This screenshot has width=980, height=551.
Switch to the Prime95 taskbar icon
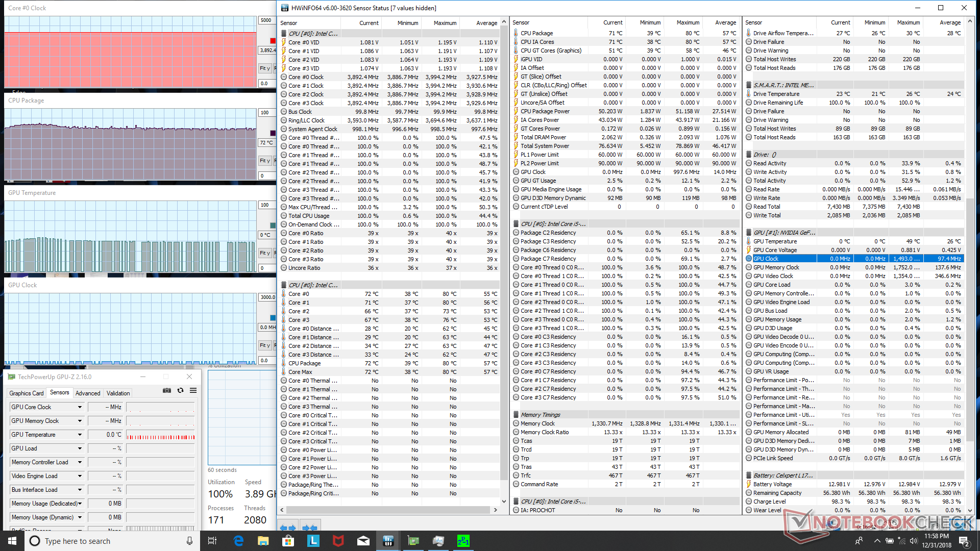(x=463, y=541)
